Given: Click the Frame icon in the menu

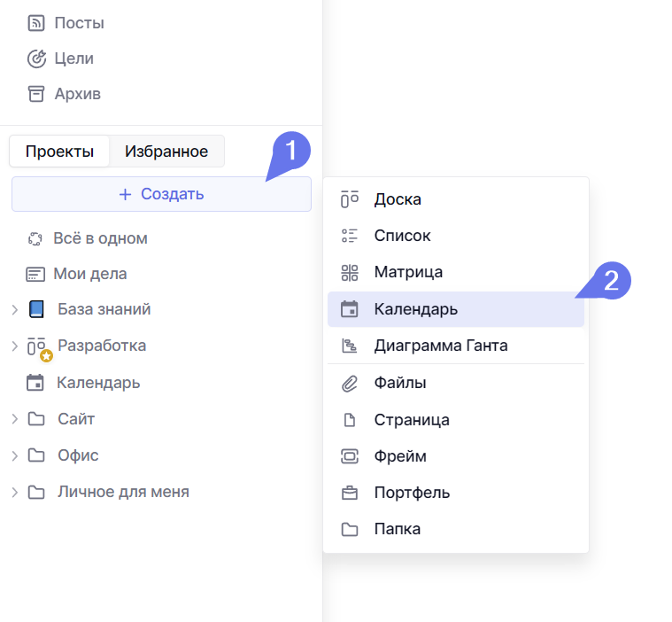Looking at the screenshot, I should tap(350, 456).
